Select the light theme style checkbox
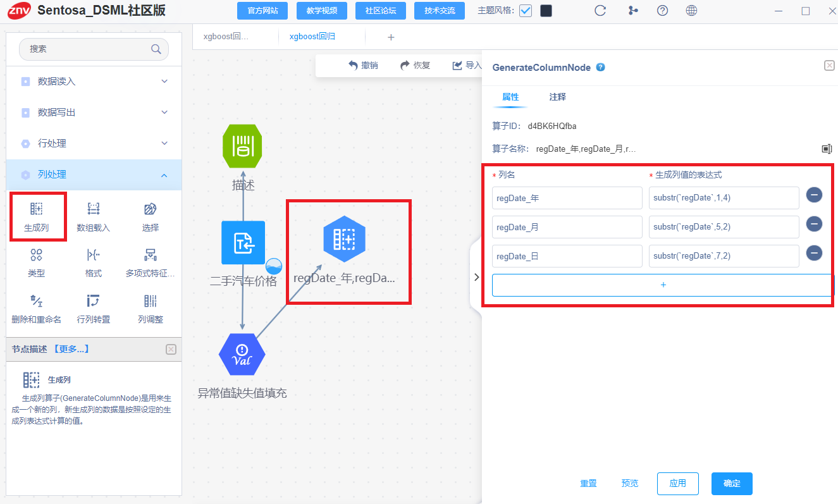 point(526,11)
